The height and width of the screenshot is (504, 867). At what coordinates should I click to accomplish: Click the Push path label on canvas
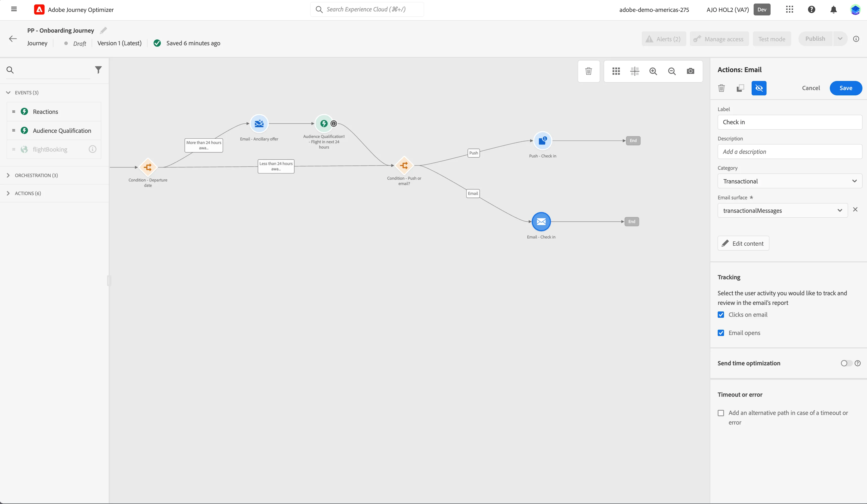473,153
